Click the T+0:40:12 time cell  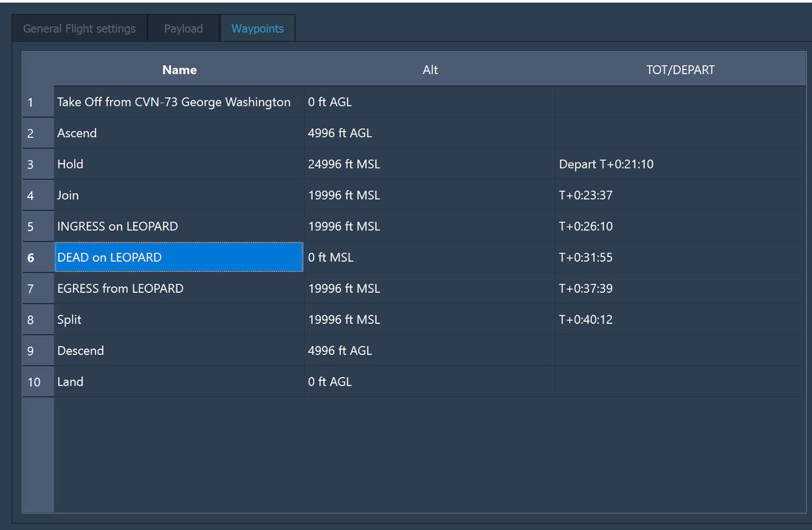click(x=680, y=320)
